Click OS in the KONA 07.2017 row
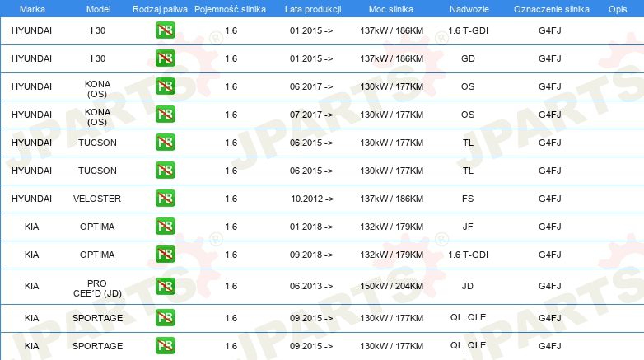Image resolution: width=644 pixels, height=360 pixels. click(468, 115)
